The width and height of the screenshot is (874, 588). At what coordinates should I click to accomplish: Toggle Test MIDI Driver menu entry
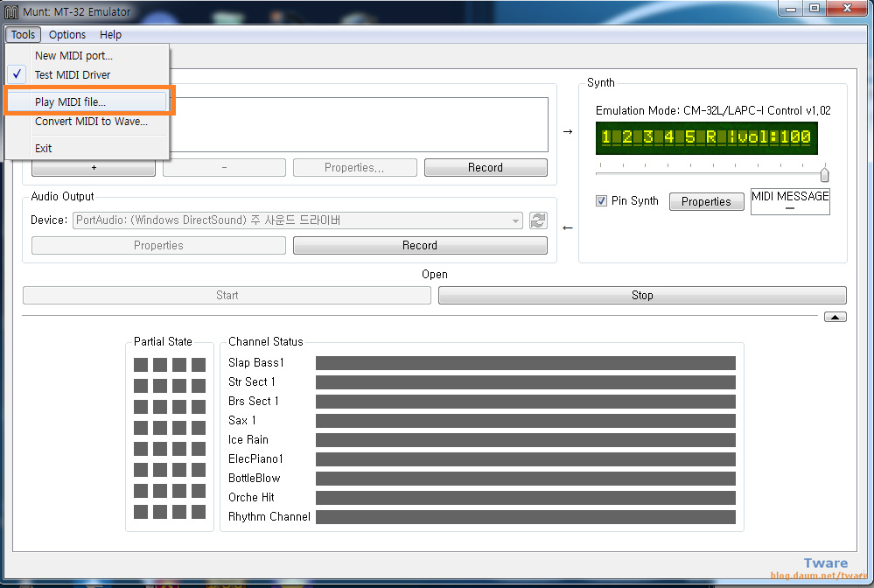click(x=87, y=74)
